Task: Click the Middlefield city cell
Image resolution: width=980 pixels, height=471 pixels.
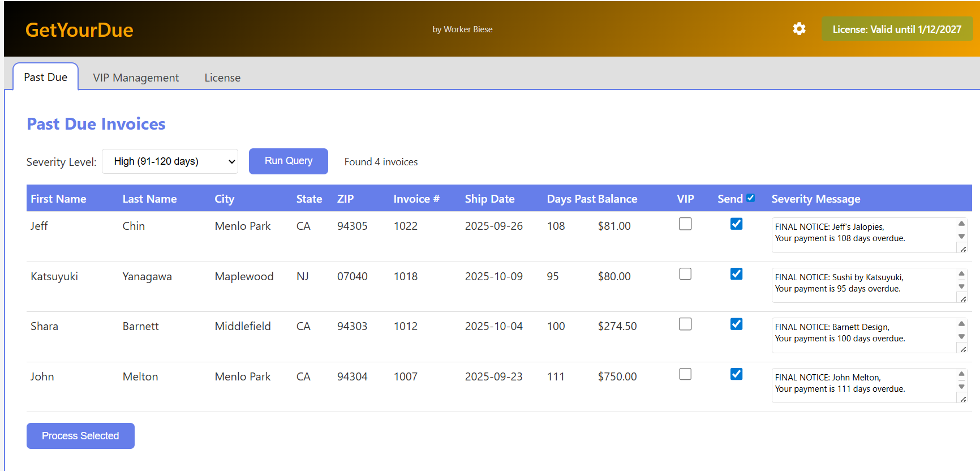Action: coord(243,326)
